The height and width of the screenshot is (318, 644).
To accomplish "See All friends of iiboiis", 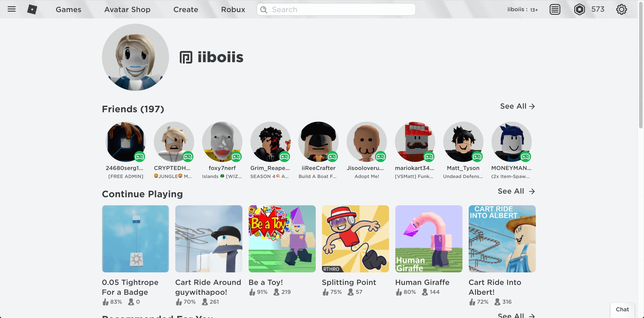I will pyautogui.click(x=518, y=106).
